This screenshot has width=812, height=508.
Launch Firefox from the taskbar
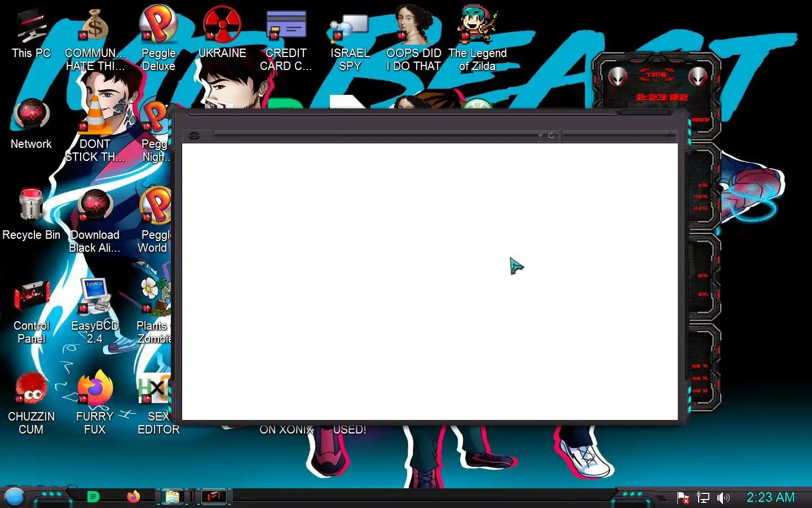[x=134, y=497]
